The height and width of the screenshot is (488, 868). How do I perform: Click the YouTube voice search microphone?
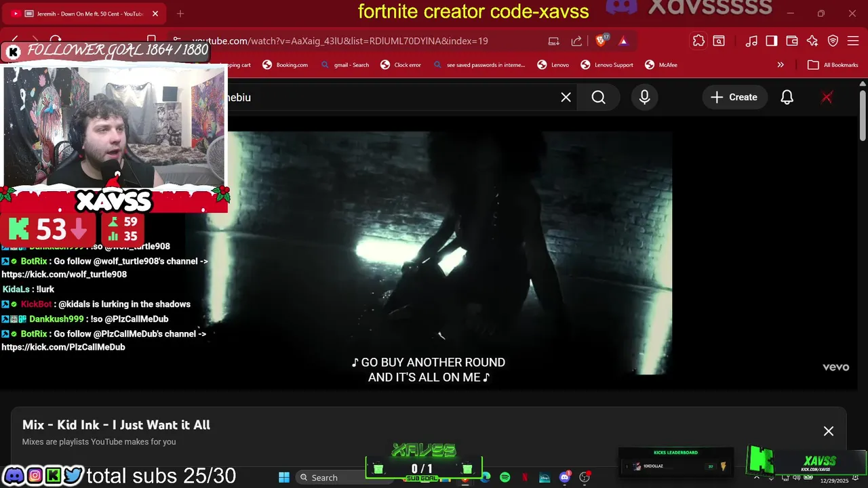[645, 98]
